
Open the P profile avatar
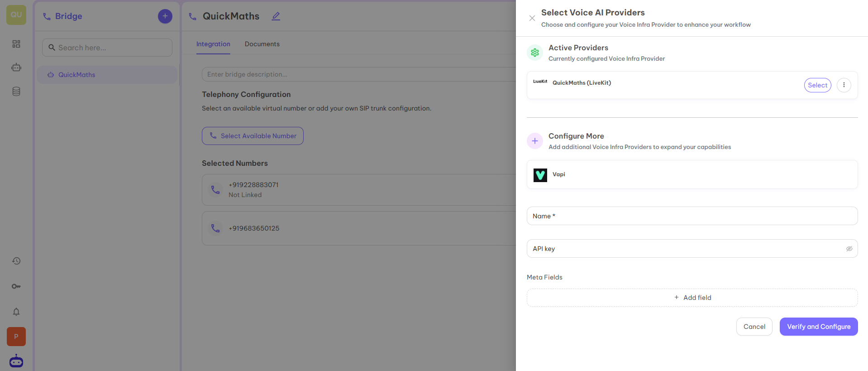[x=16, y=337]
